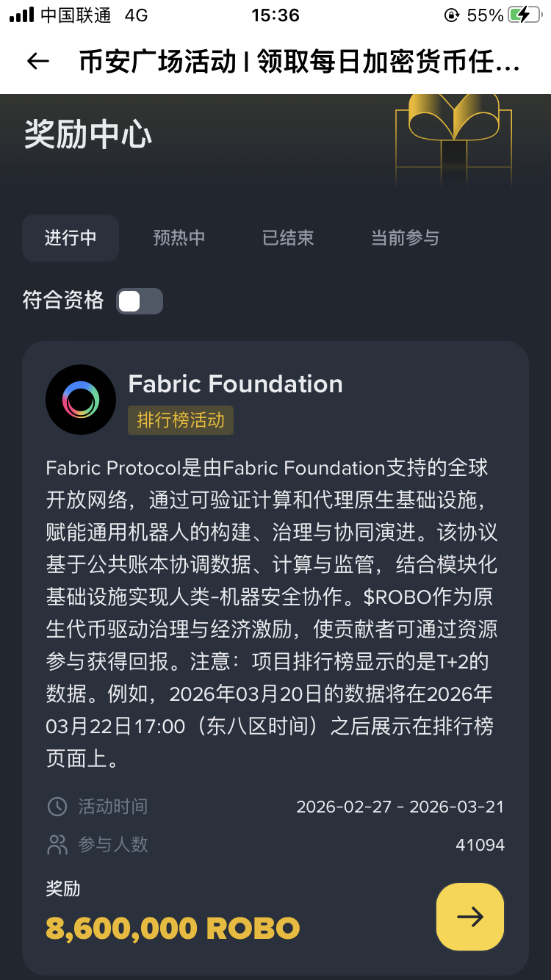Viewport: 551px width, 980px height.
Task: Tap the cellular signal bars icon
Action: (x=21, y=15)
